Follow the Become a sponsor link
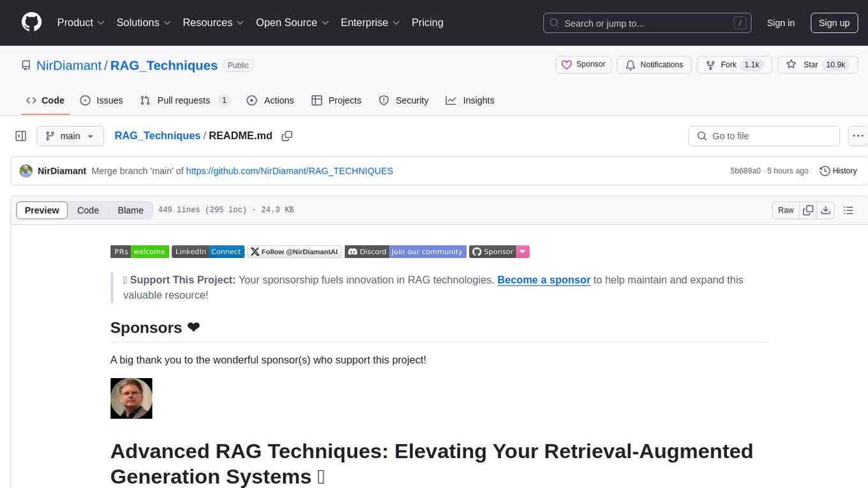 pyautogui.click(x=544, y=280)
